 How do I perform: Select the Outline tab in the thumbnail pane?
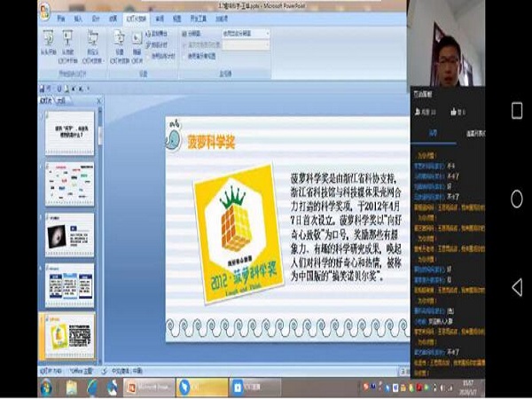(x=61, y=100)
